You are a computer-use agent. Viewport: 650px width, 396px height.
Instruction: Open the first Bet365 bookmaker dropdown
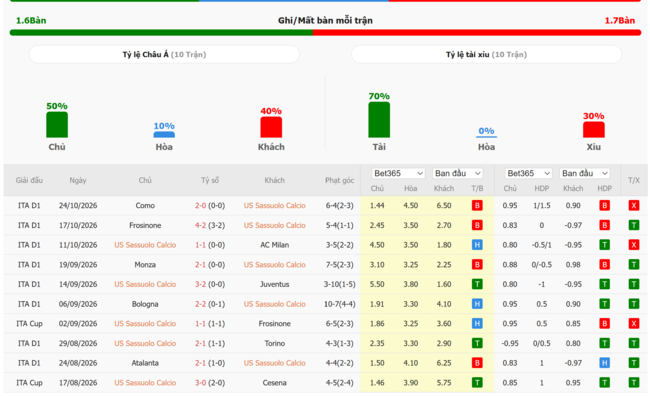pyautogui.click(x=398, y=173)
